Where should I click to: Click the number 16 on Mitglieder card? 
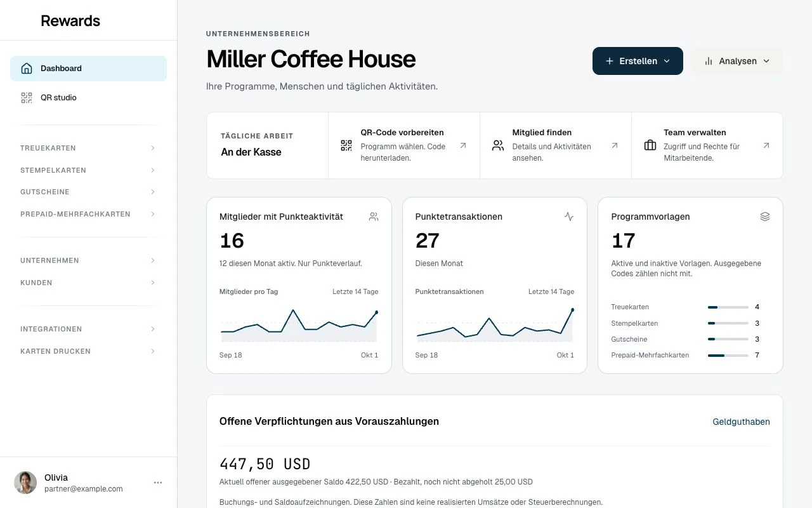[x=232, y=241]
